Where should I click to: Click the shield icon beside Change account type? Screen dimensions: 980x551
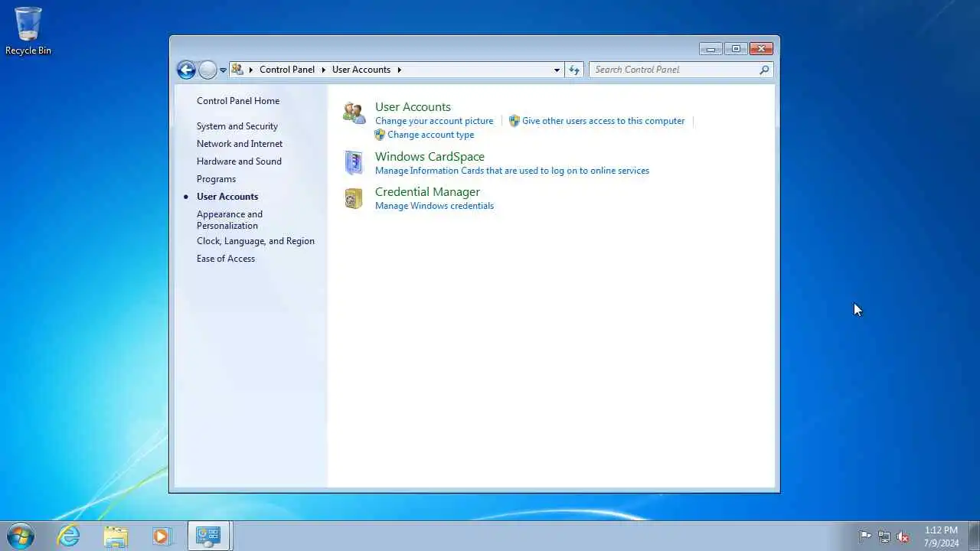pyautogui.click(x=380, y=135)
